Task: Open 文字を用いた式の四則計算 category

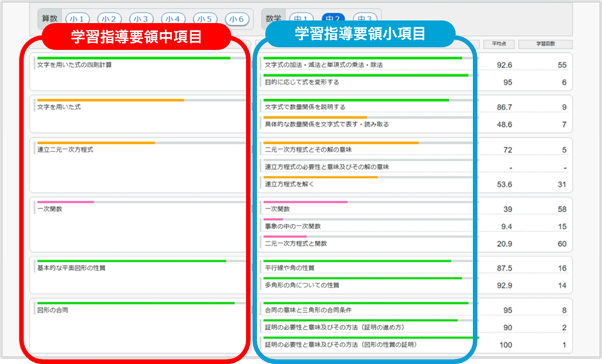Action: [x=74, y=64]
